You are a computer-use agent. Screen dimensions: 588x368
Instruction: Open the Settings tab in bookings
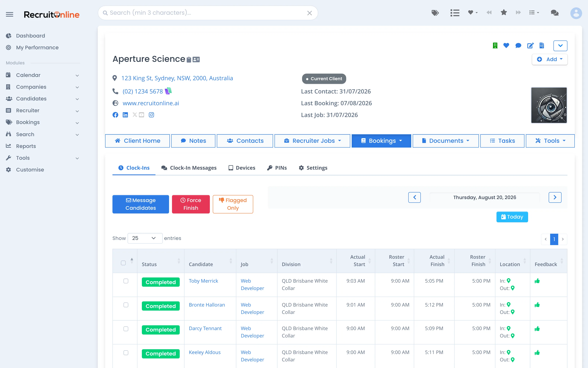click(313, 168)
